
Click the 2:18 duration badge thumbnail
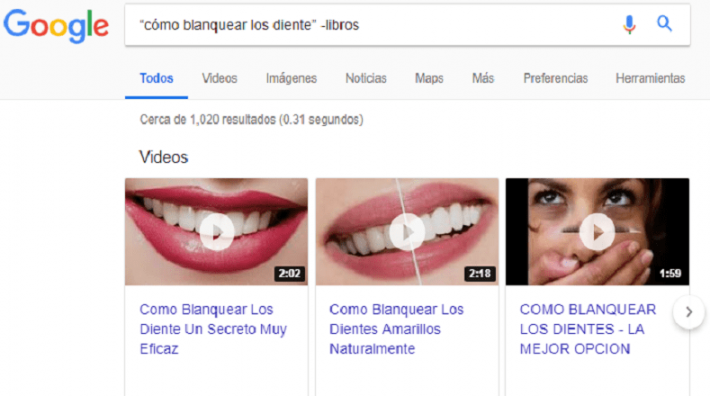coord(480,273)
